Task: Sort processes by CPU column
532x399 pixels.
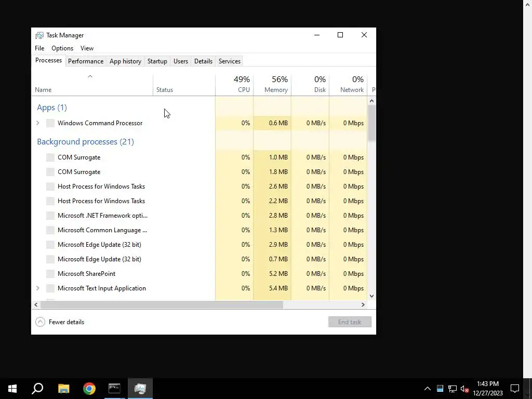Action: pyautogui.click(x=234, y=85)
